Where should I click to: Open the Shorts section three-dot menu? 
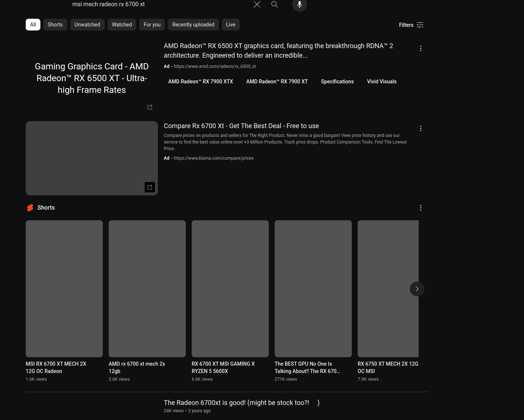pyautogui.click(x=421, y=208)
